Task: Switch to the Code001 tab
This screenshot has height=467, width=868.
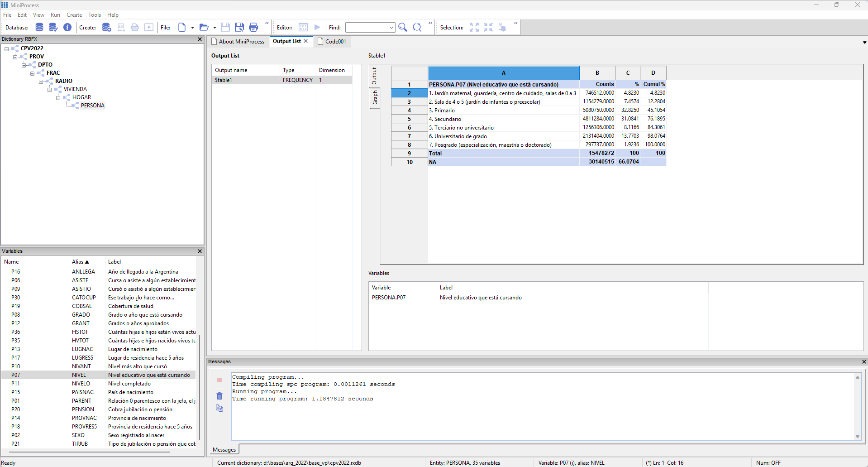Action: [335, 41]
